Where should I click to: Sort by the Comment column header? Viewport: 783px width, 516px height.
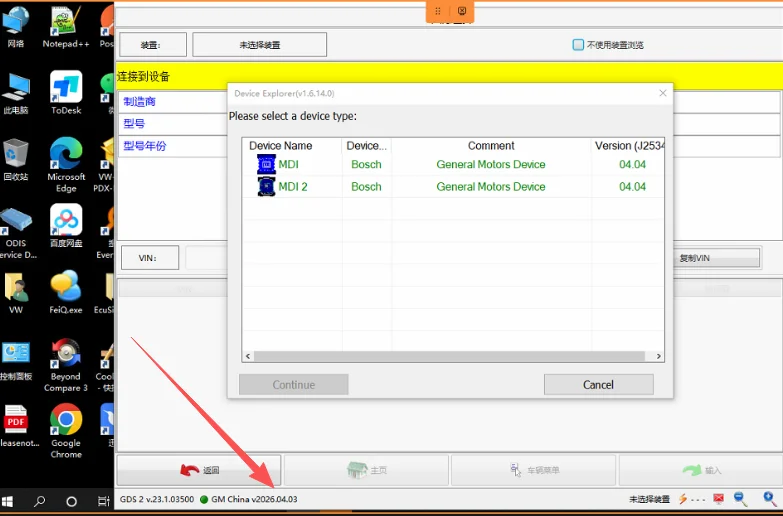491,145
